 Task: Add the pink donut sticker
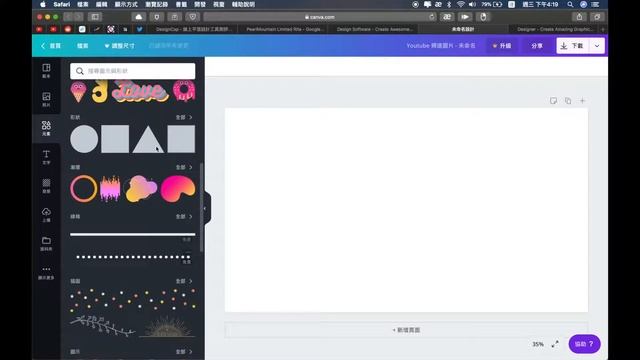(x=184, y=91)
